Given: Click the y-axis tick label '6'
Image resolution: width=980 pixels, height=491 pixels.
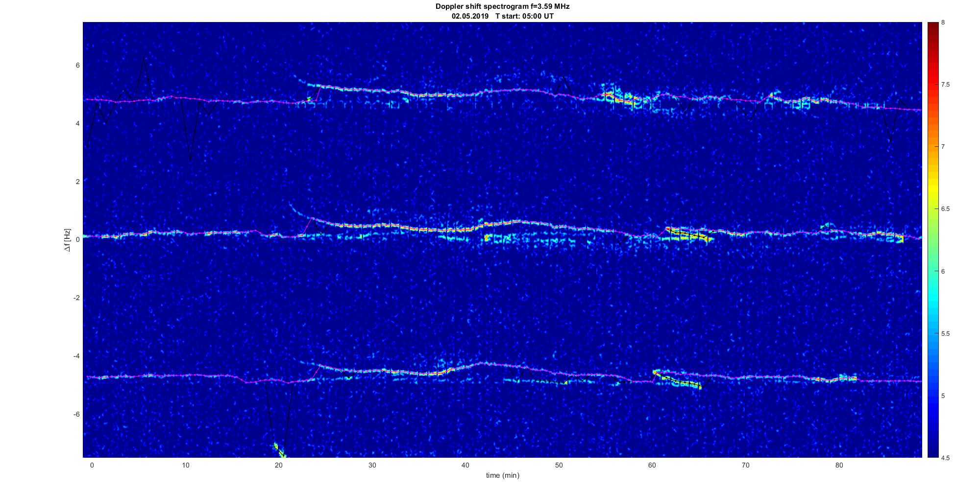Looking at the screenshot, I should [x=78, y=66].
